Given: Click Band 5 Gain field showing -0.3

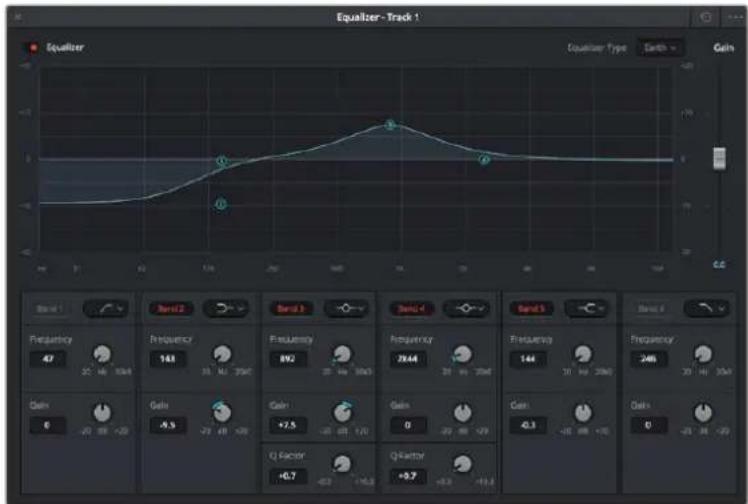Looking at the screenshot, I should (x=528, y=425).
